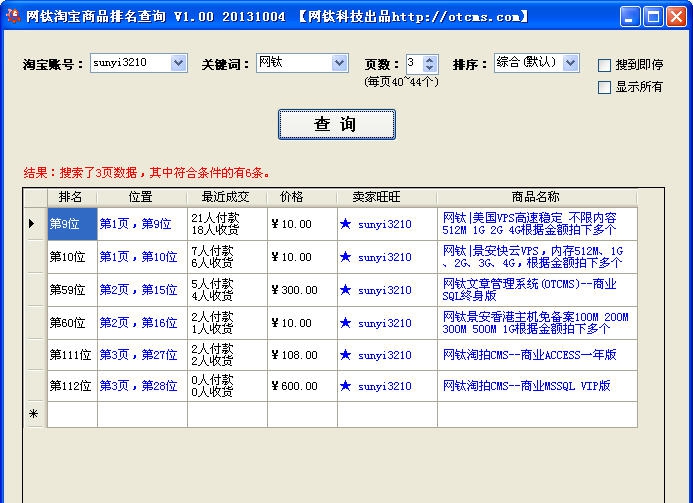Sort by the 价格 column header
Image resolution: width=693 pixels, height=503 pixels.
tap(302, 197)
